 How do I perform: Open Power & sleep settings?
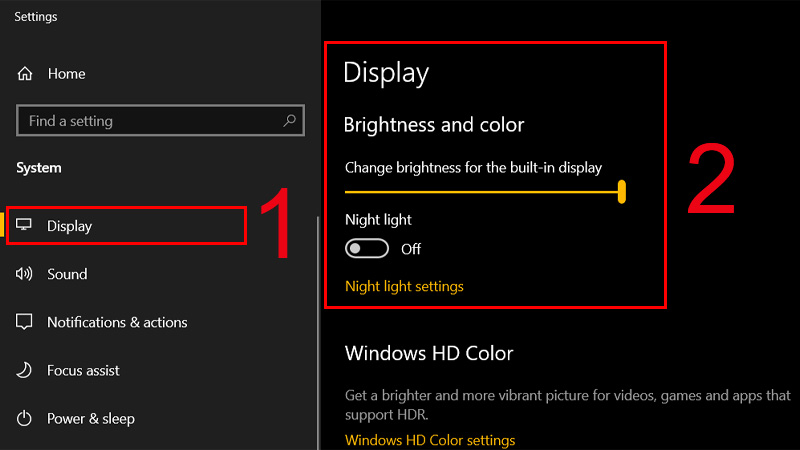90,418
